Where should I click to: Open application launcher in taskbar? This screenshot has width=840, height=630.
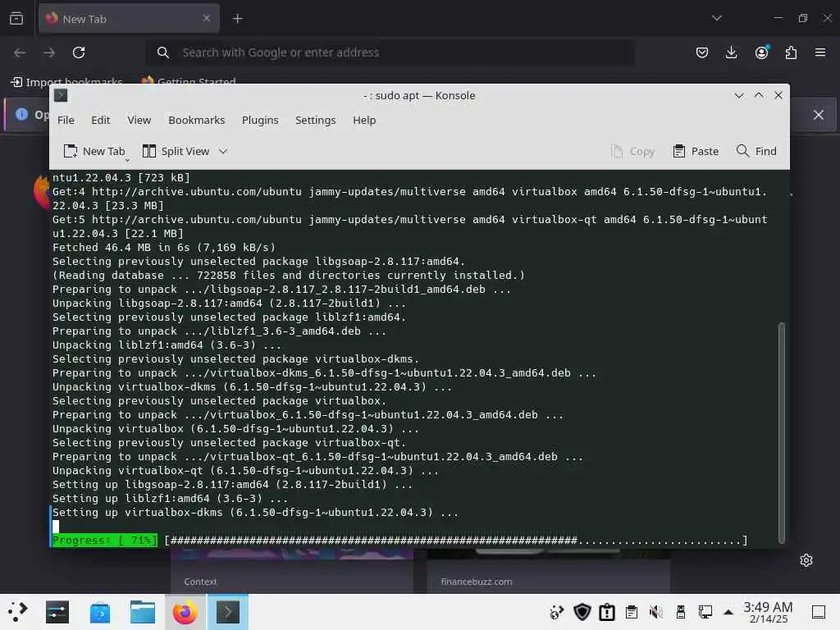pyautogui.click(x=18, y=612)
